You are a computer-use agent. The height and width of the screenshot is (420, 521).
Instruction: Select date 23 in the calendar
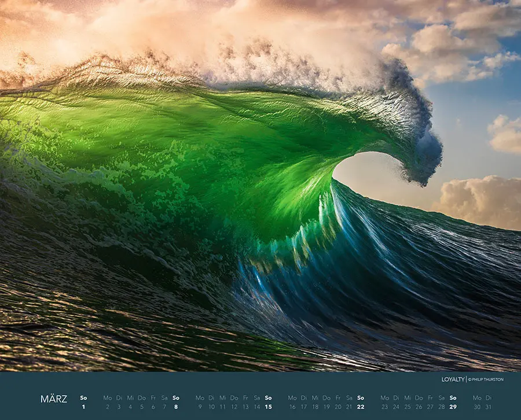[x=384, y=407]
